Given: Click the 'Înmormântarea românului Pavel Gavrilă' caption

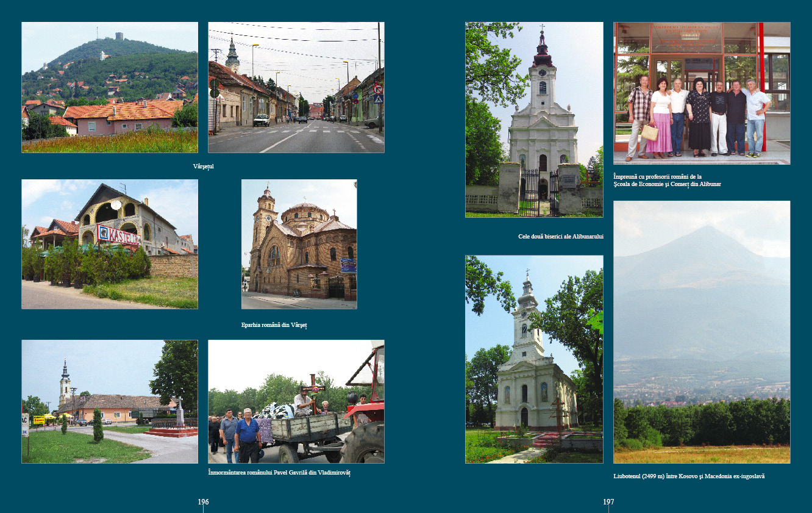Looking at the screenshot, I should click(x=279, y=473).
